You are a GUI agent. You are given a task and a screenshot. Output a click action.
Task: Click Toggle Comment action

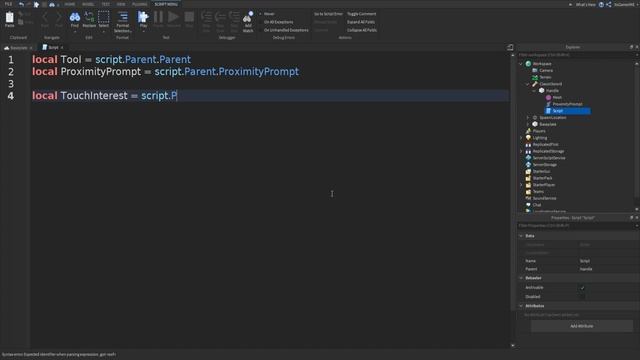(x=362, y=14)
